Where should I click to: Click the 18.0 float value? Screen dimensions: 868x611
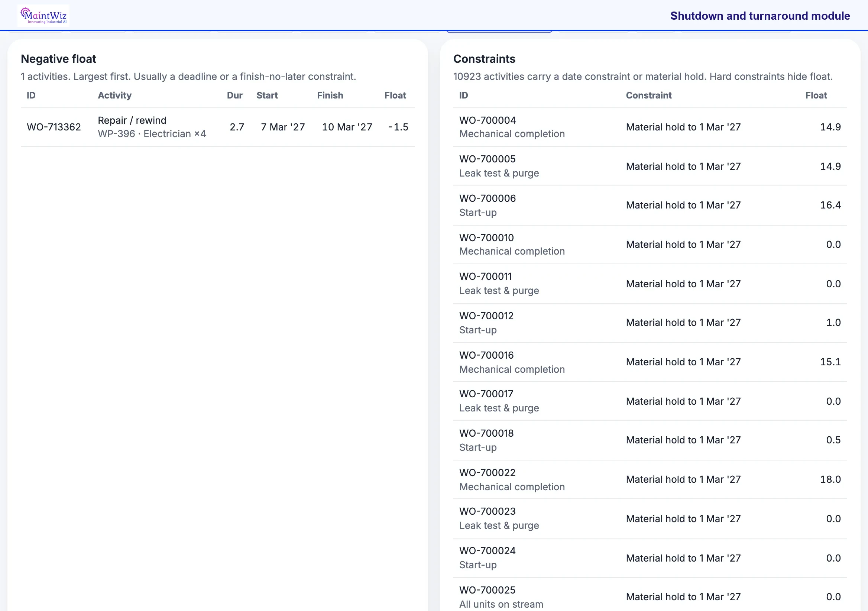pos(830,479)
